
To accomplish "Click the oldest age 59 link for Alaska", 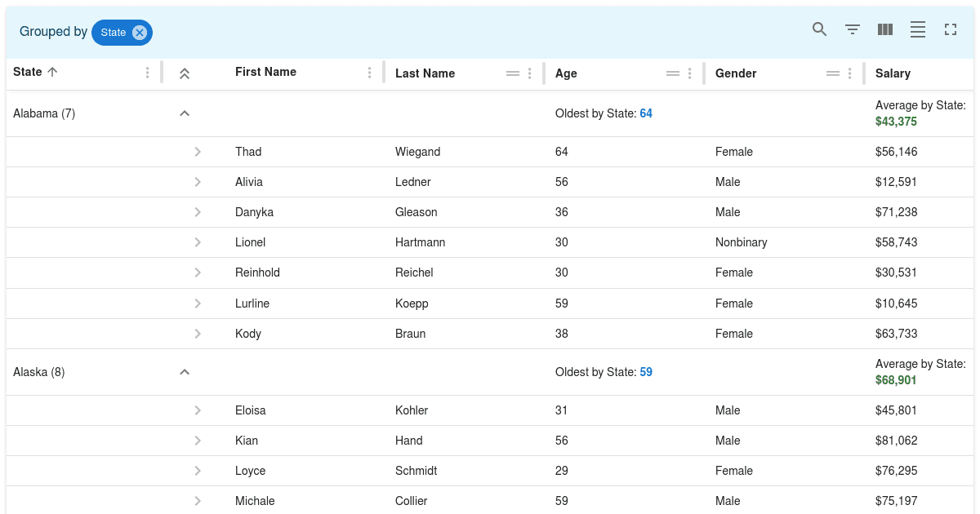I will tap(646, 371).
